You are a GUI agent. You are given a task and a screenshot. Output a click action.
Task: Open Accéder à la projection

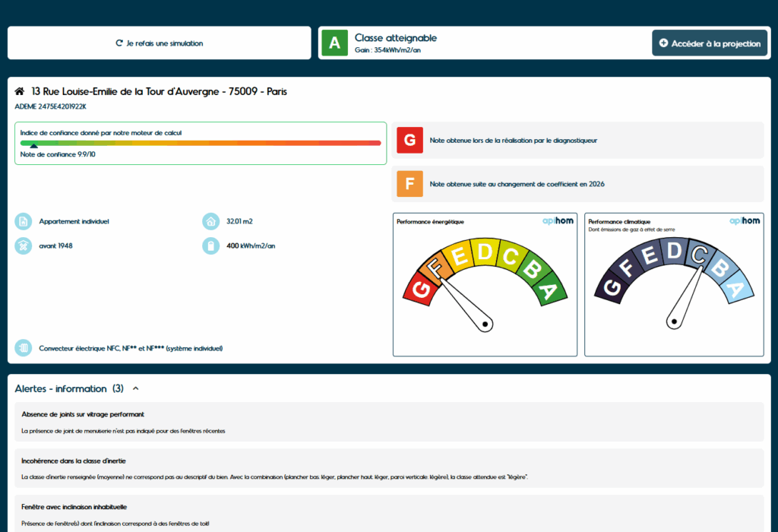[710, 43]
